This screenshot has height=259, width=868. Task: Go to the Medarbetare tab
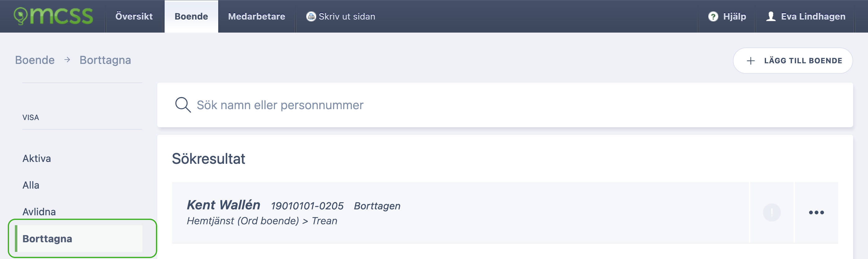tap(256, 16)
